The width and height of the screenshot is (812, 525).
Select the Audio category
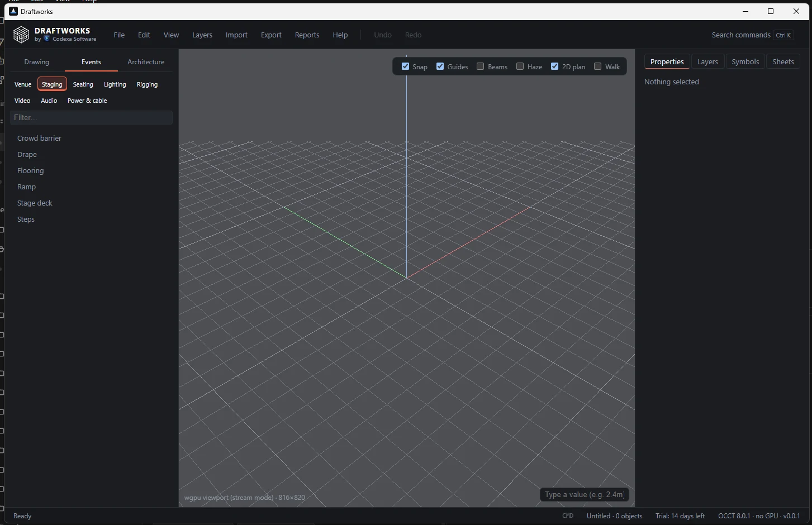[x=49, y=101]
